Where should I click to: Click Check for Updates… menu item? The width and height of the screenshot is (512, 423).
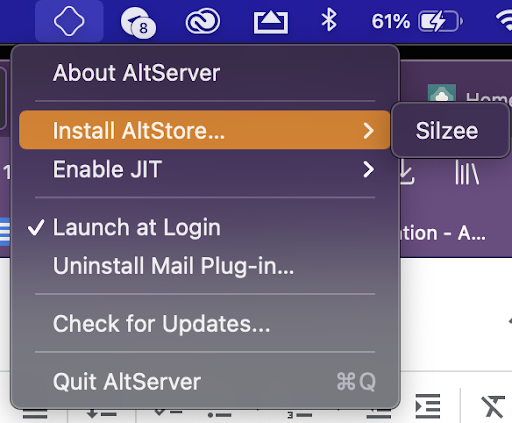(205, 324)
